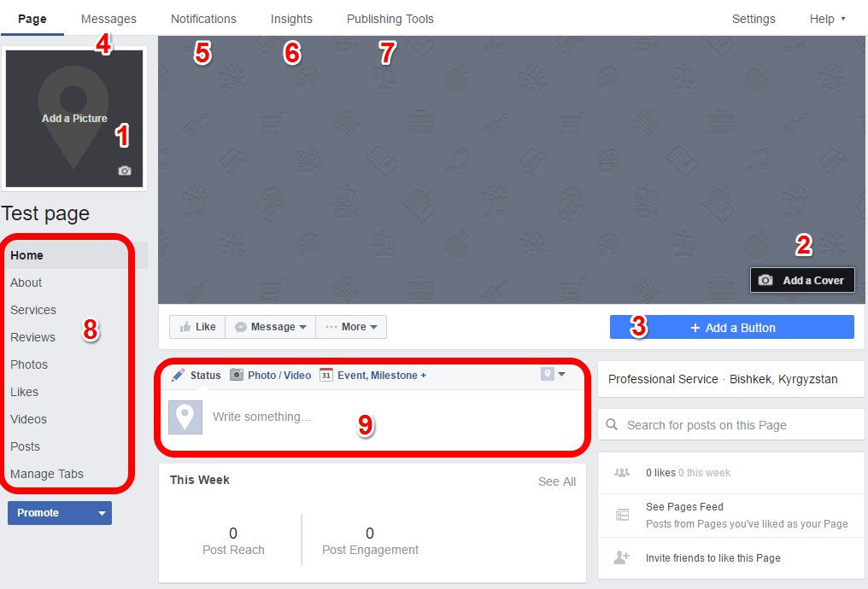Screen dimensions: 868x589
Task: Click the Add a Button button
Action: tap(732, 328)
